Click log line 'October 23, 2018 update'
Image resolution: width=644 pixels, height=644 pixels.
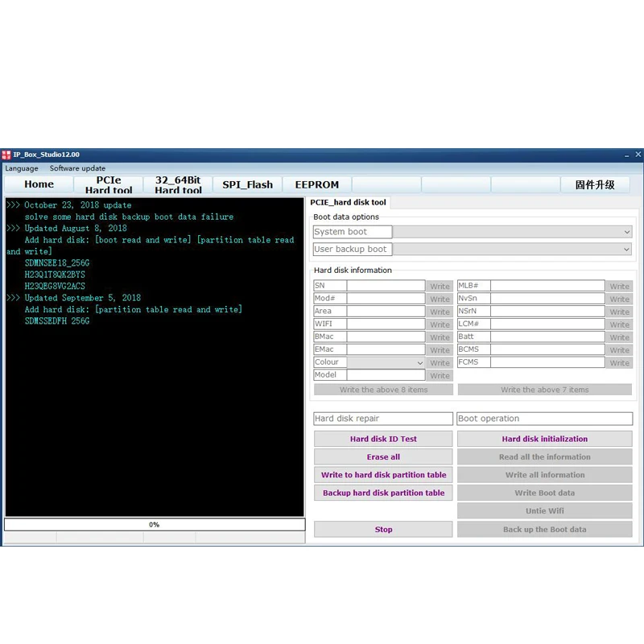coord(77,205)
